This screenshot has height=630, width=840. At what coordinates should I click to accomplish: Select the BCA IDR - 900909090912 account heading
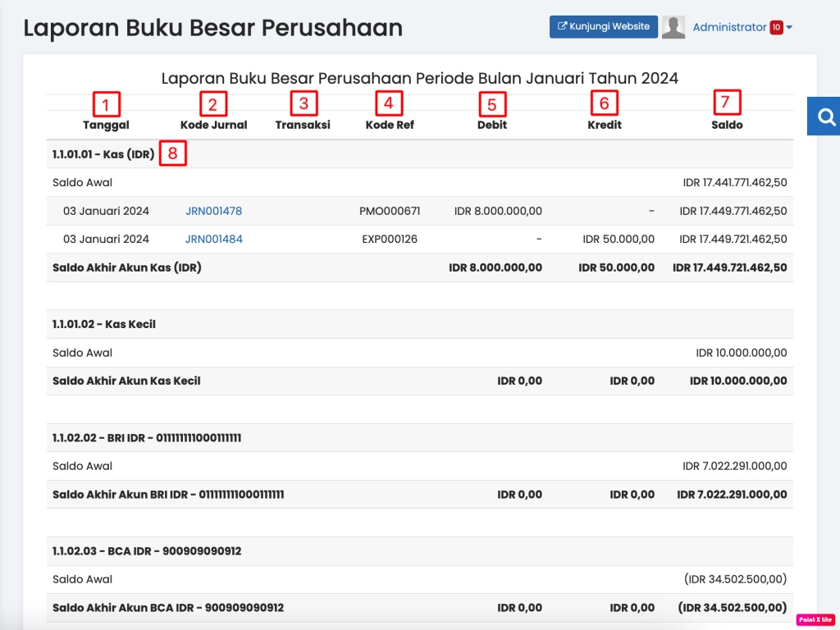(x=147, y=551)
